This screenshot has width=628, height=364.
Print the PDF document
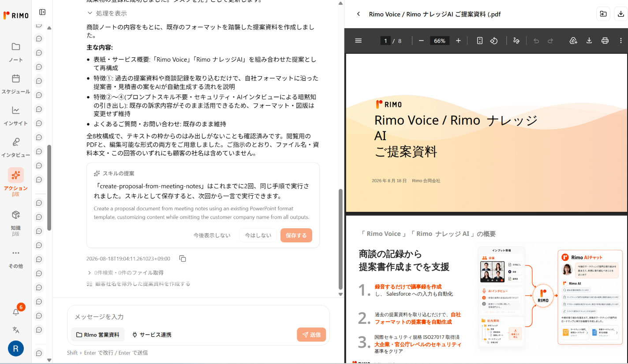tap(605, 41)
